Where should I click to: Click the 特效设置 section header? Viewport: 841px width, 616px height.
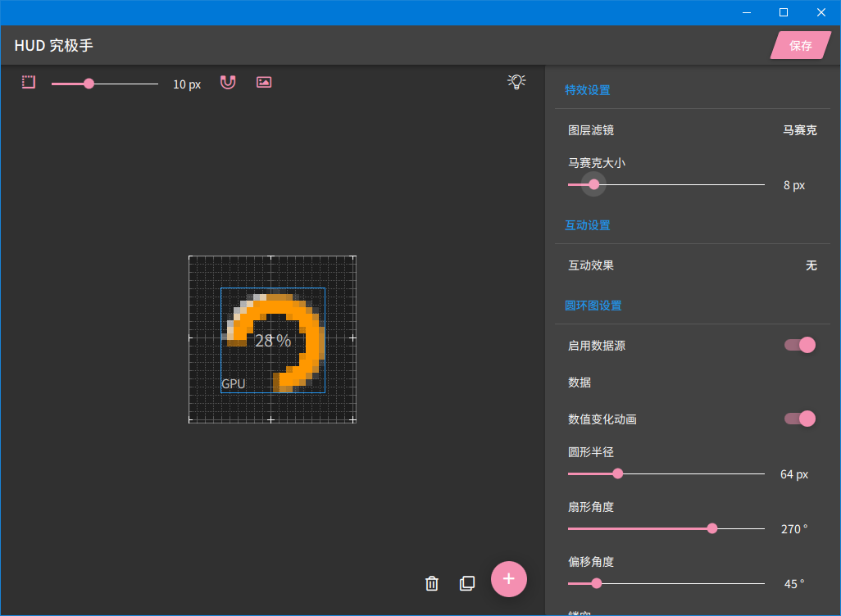click(588, 90)
